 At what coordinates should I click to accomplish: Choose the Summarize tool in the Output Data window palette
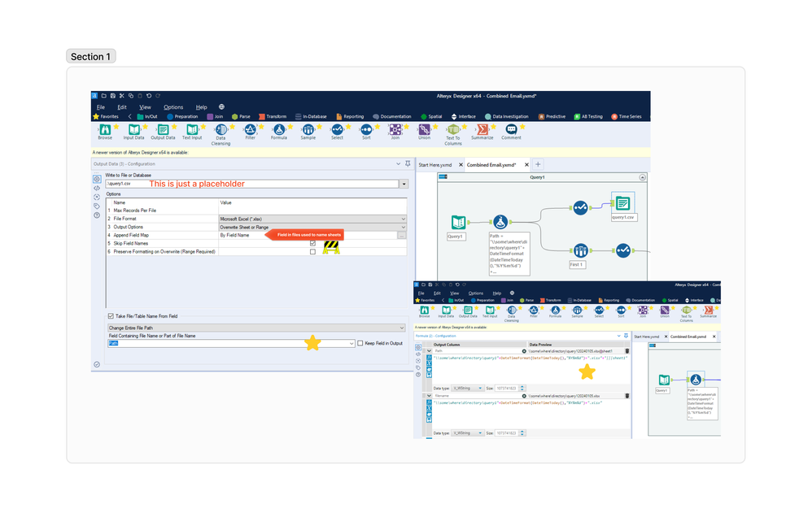(x=482, y=132)
